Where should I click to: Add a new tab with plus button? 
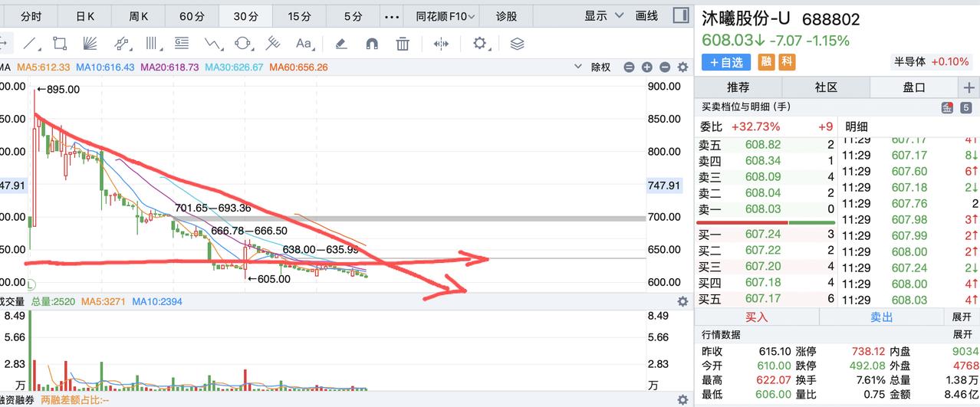[x=968, y=87]
